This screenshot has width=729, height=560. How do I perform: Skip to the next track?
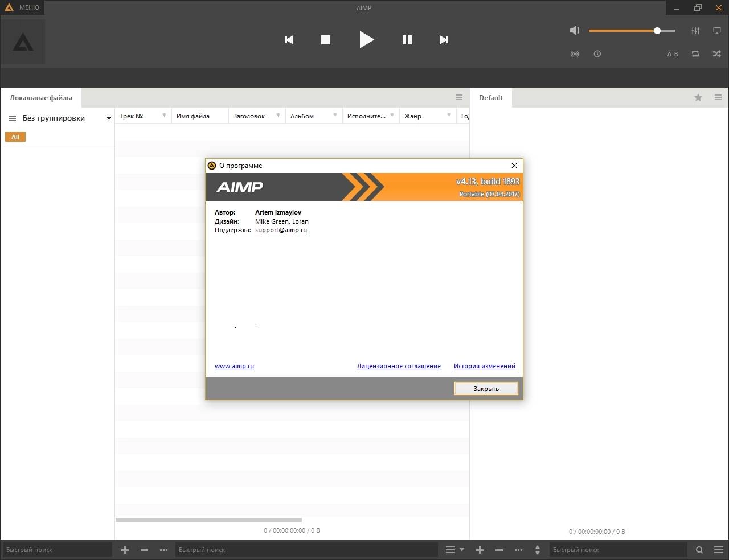(444, 40)
